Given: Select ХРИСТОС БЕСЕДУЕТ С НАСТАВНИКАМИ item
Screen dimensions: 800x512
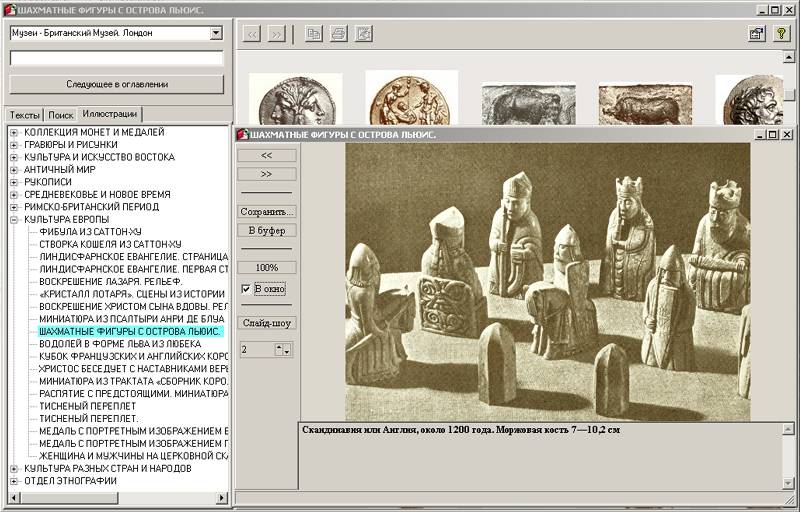Looking at the screenshot, I should [x=133, y=369].
